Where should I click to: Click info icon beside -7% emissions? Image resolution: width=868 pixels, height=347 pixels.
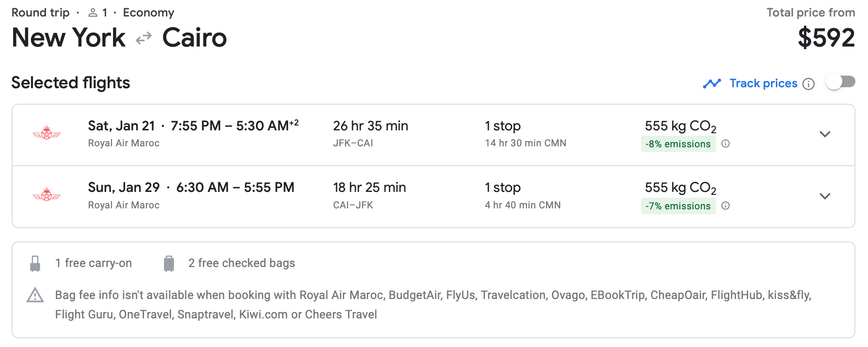pos(725,205)
